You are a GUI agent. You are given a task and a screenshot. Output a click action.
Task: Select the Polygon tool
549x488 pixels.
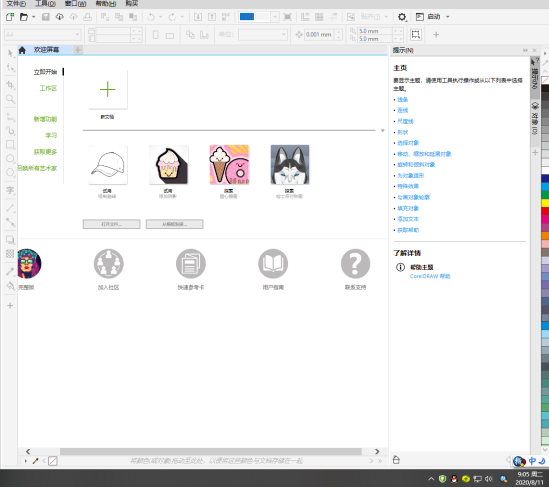[x=10, y=173]
